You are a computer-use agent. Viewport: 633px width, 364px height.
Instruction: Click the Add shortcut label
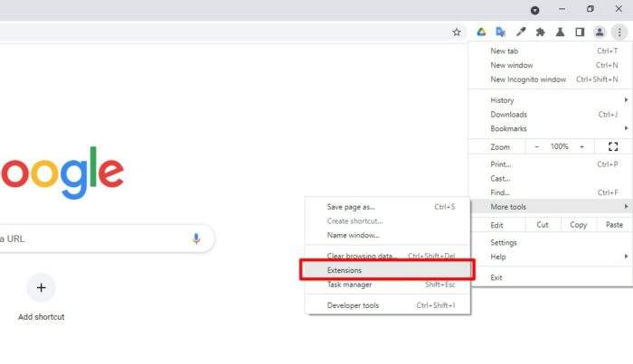tap(42, 317)
